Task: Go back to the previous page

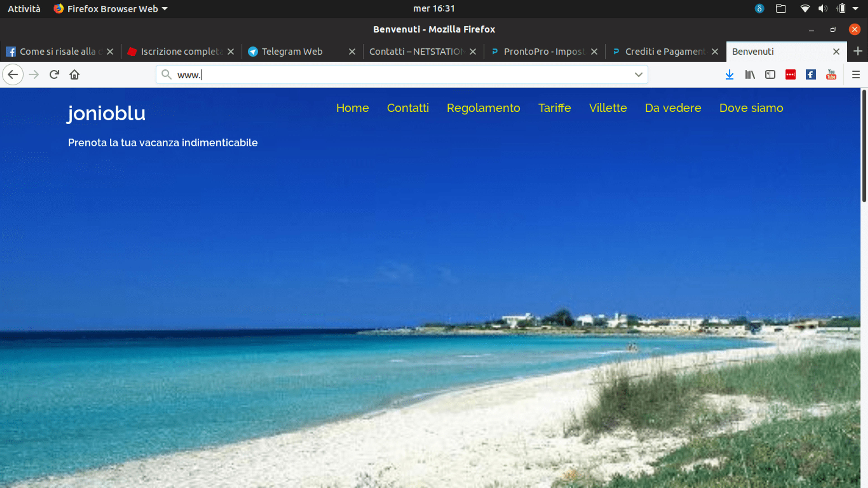Action: coord(13,75)
